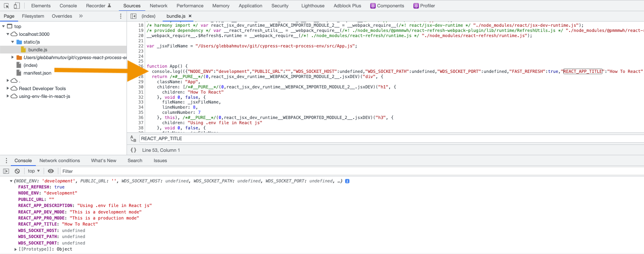Click the pretty-print braces icon in status bar
644x254 pixels.
click(133, 150)
